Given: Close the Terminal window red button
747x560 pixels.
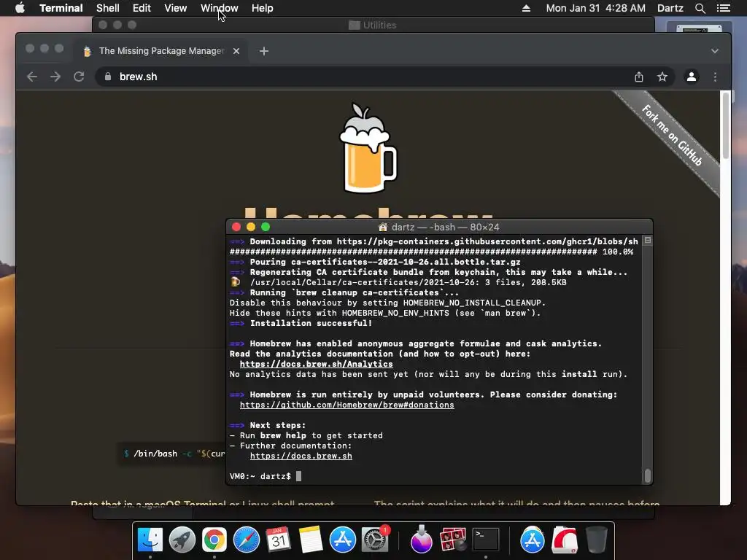Looking at the screenshot, I should tap(236, 227).
